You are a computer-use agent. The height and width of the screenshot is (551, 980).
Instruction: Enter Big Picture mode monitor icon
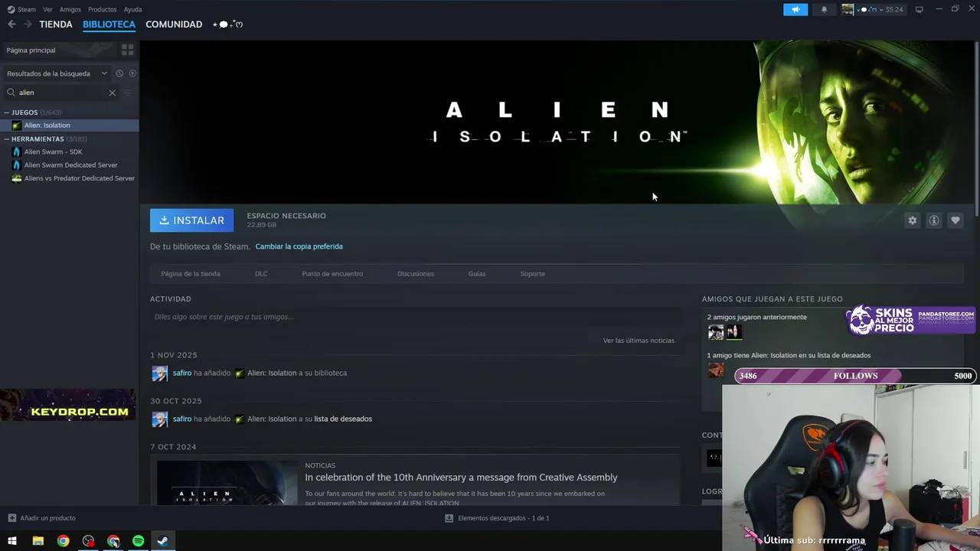coord(920,9)
